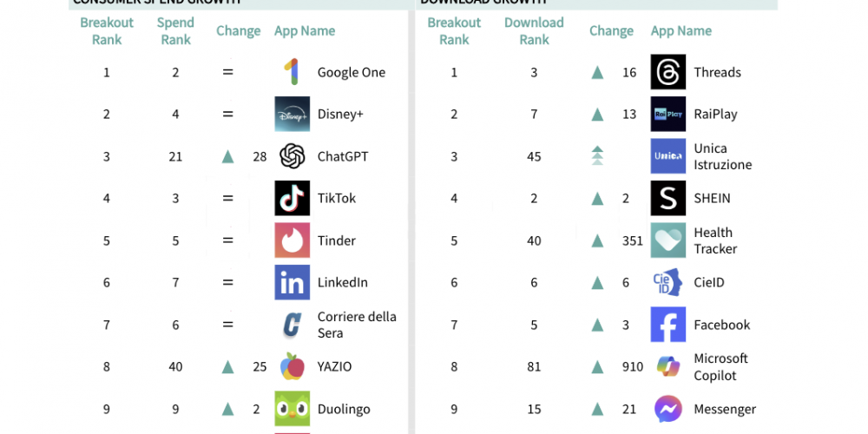Click the Duolingo owl icon

click(293, 409)
